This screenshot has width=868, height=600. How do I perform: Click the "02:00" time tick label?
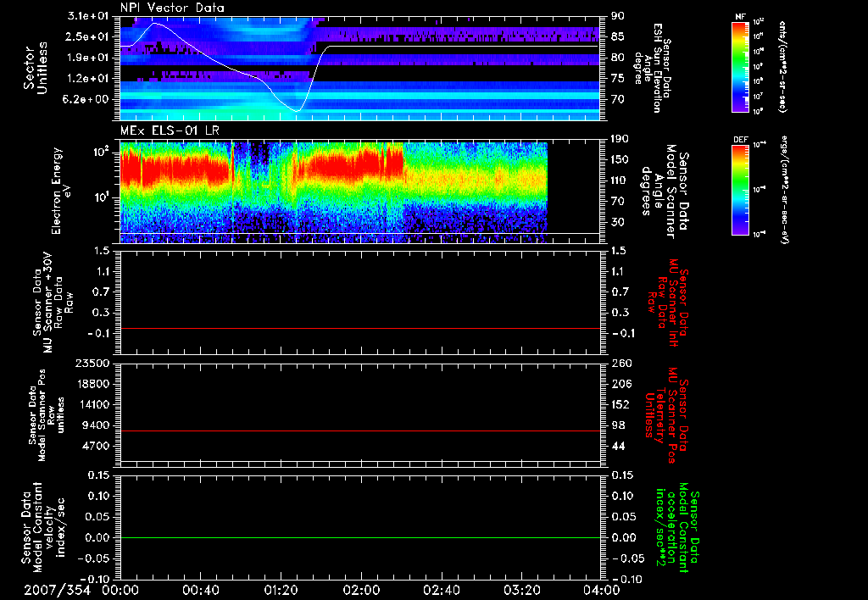pyautogui.click(x=361, y=590)
